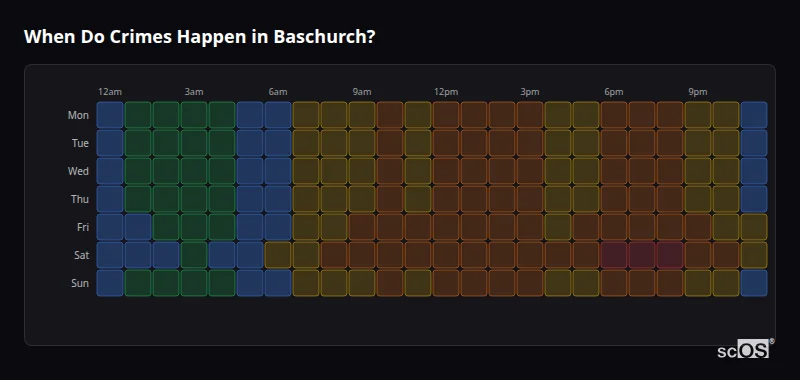Select the Saturday 8pm red cell
800x380 pixels.
pyautogui.click(x=670, y=255)
